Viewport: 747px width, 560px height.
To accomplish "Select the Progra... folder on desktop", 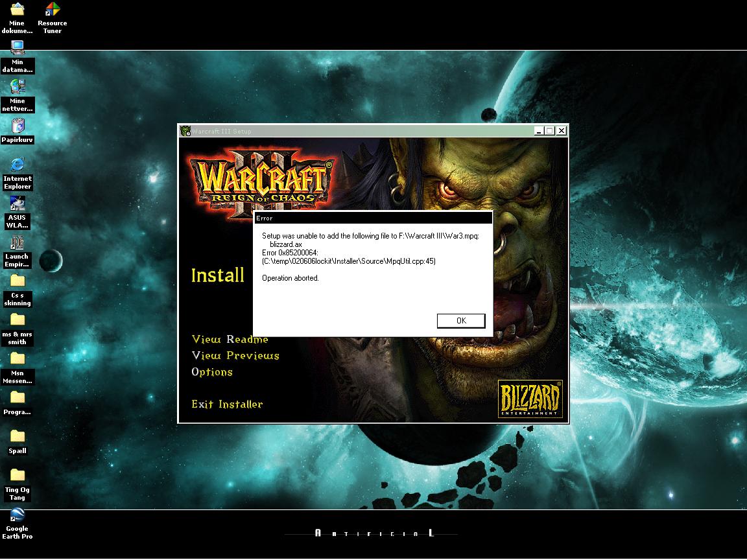I will (x=18, y=403).
